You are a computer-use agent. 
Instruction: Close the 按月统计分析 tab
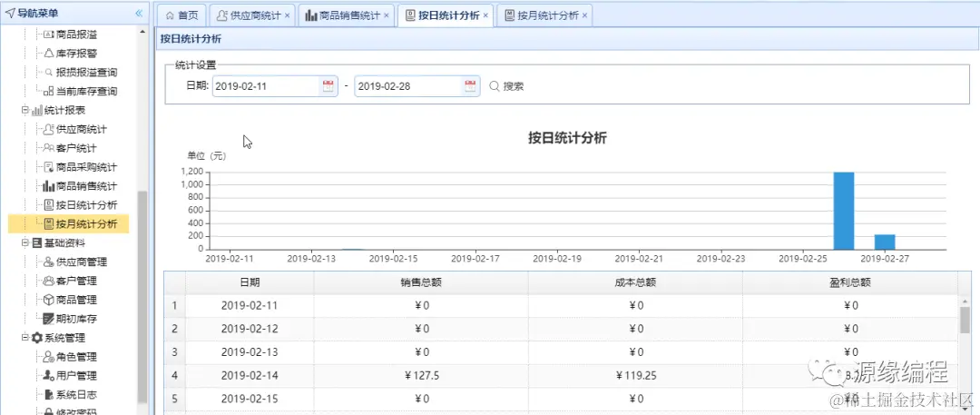coord(584,16)
